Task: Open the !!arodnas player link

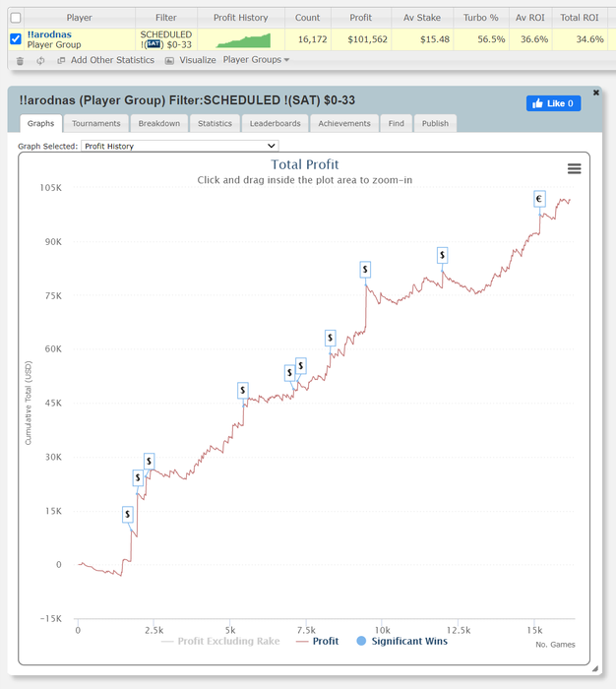Action: point(49,34)
